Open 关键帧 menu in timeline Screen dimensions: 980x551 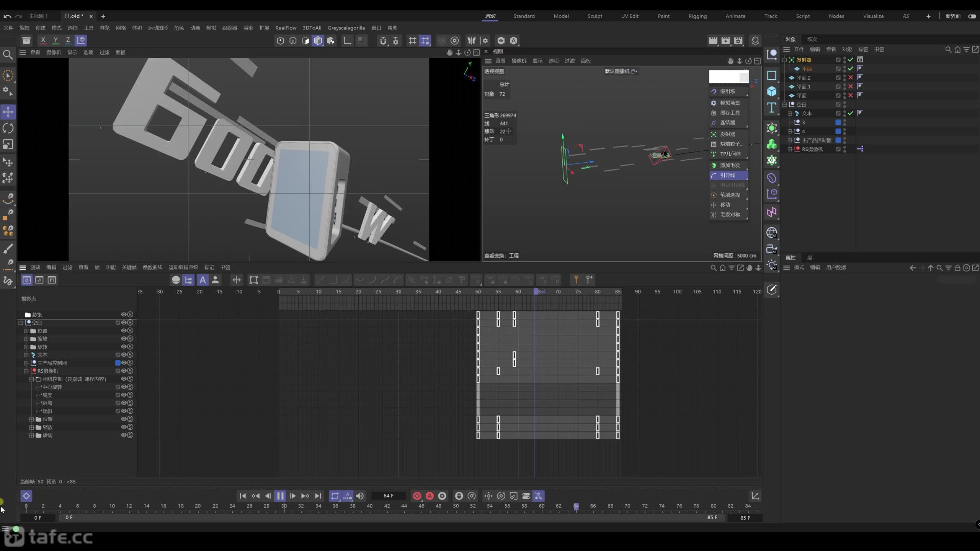pos(129,267)
